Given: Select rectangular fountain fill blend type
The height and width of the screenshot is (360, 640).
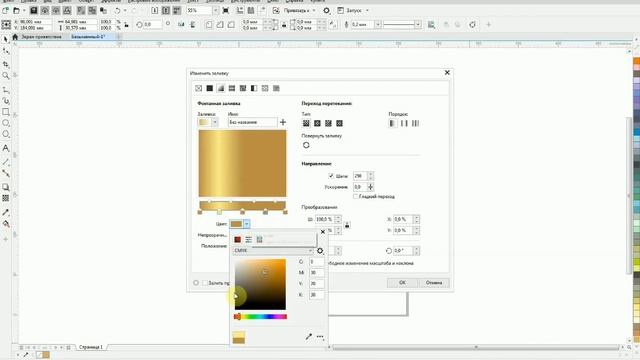Looking at the screenshot, I should point(339,123).
